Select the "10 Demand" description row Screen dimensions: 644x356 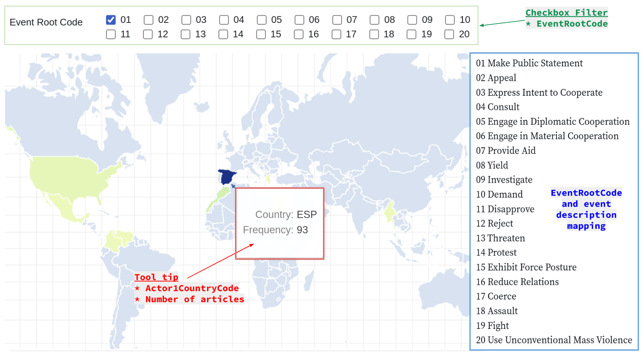point(499,194)
